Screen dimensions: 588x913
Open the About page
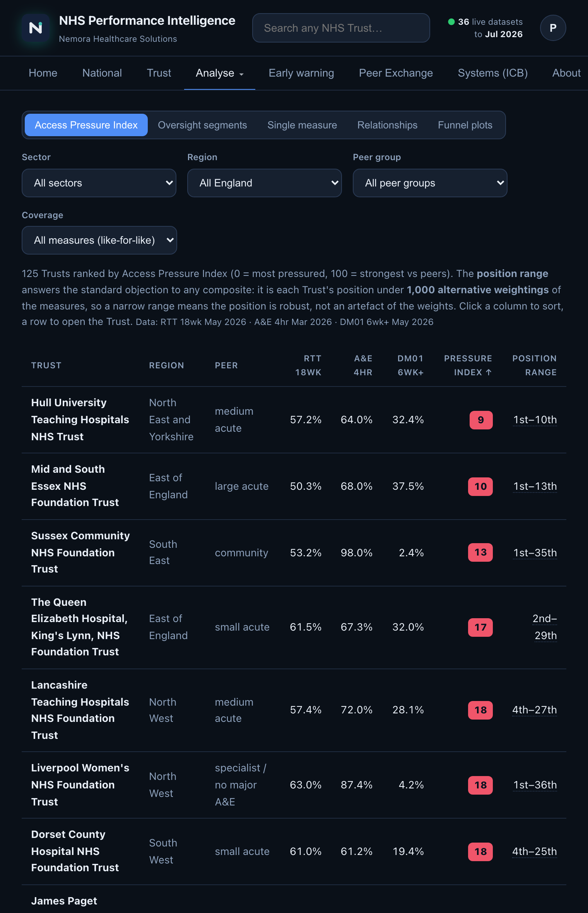click(566, 73)
